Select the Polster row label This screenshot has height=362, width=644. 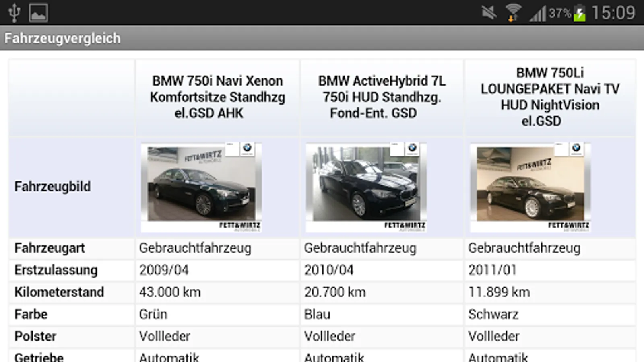(35, 336)
